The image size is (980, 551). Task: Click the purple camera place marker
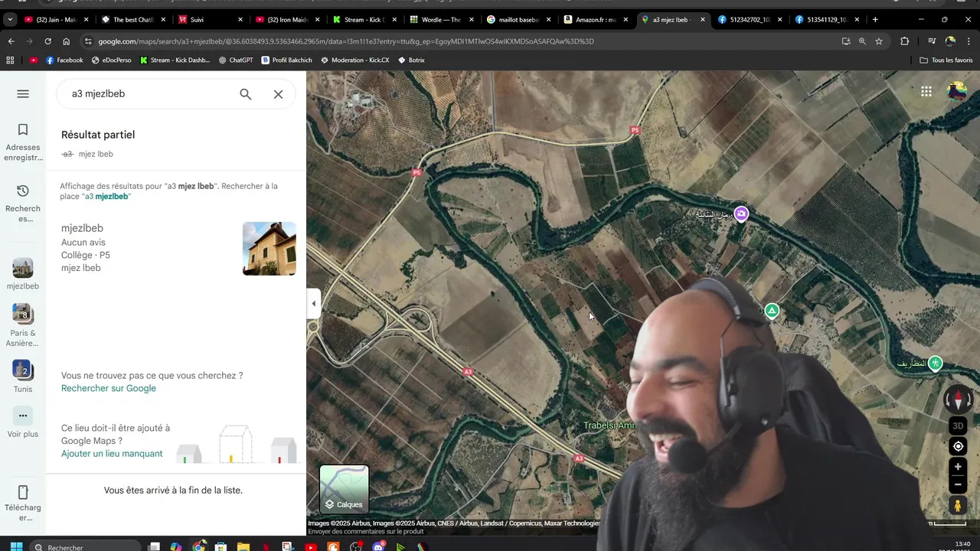[x=741, y=214]
